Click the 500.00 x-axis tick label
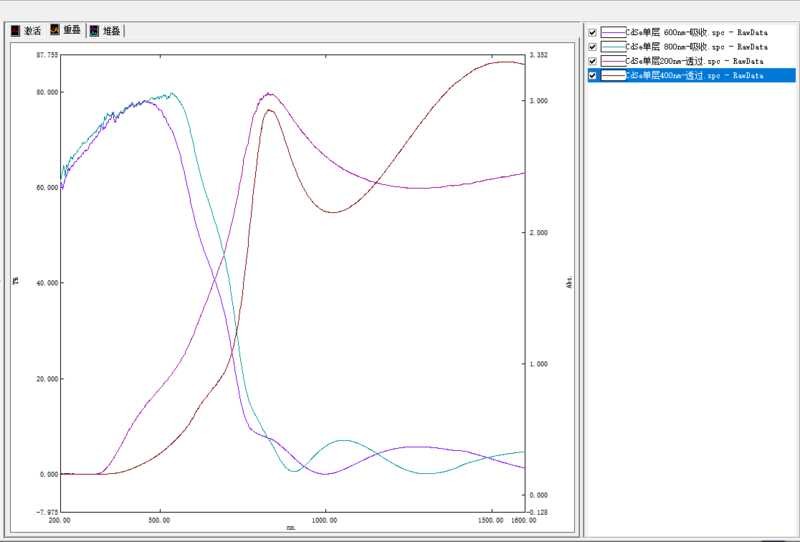The height and width of the screenshot is (542, 800). (x=159, y=520)
